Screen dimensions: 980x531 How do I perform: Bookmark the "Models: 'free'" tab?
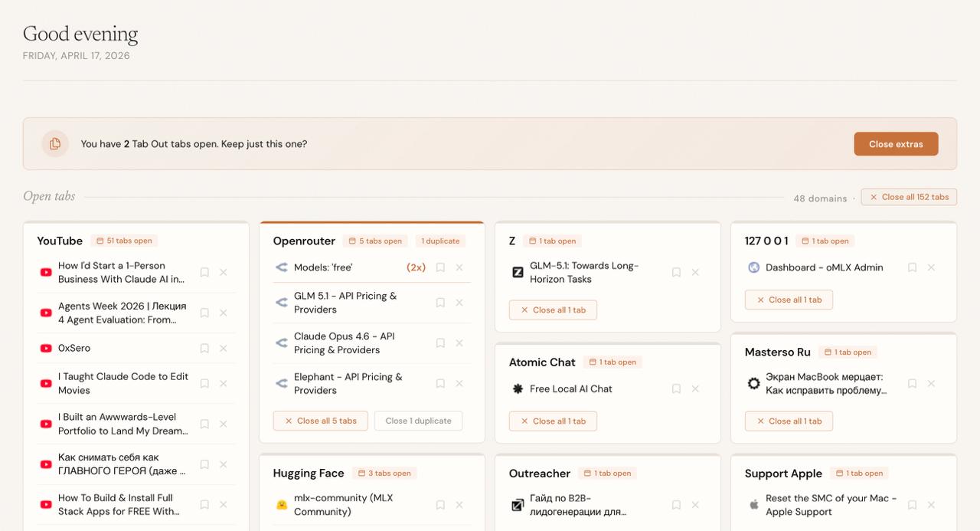point(440,267)
